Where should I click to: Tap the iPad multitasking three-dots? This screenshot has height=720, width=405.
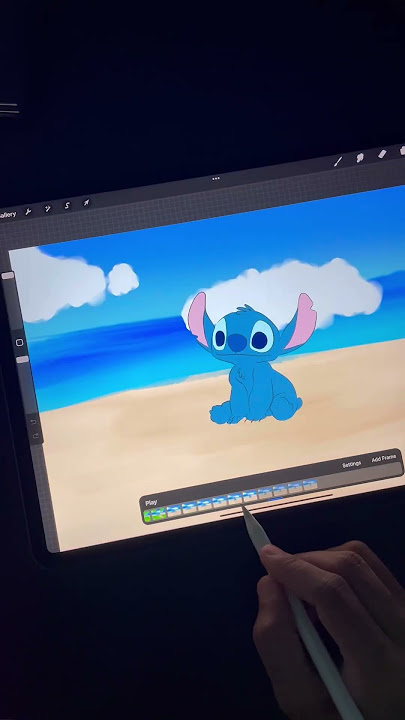(216, 178)
